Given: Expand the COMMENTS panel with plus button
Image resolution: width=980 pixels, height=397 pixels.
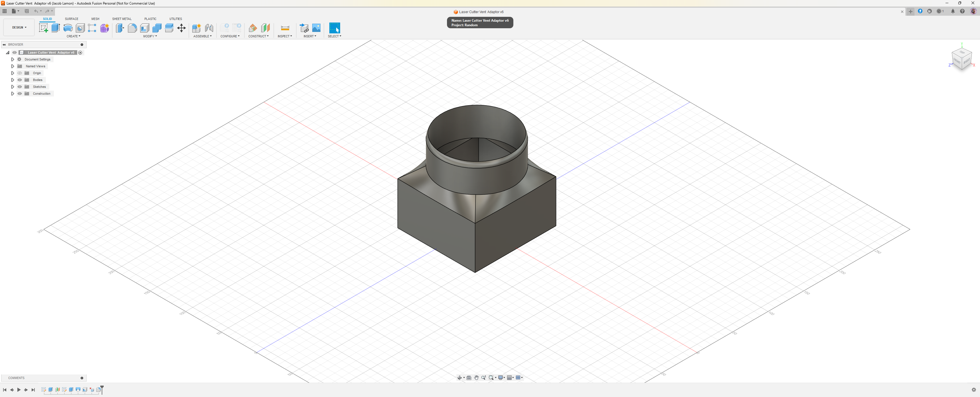Looking at the screenshot, I should [x=82, y=378].
